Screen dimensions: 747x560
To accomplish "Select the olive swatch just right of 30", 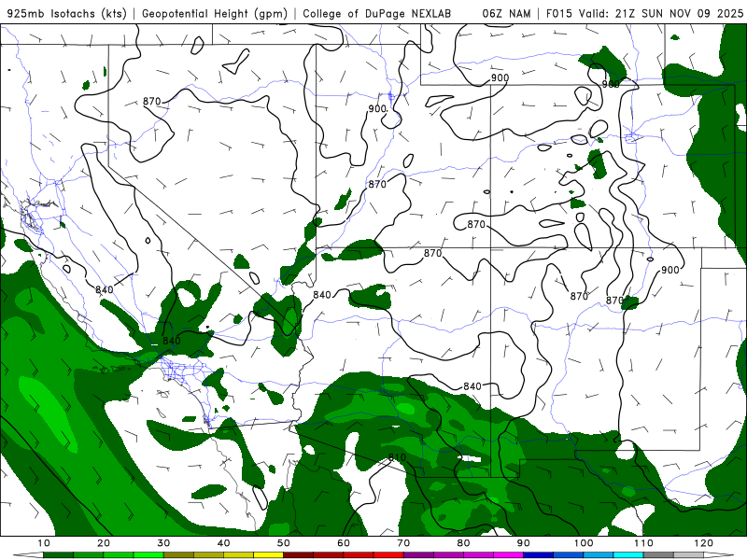I will tap(178, 555).
